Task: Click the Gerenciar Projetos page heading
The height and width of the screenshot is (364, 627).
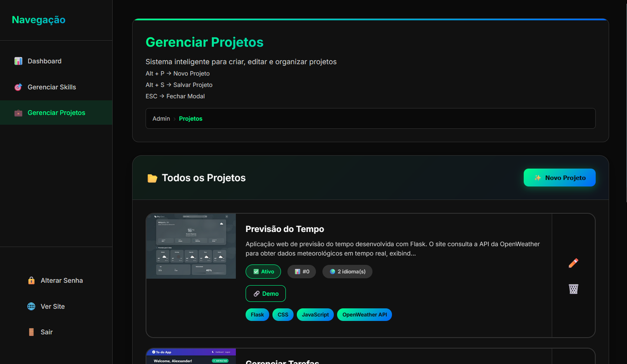Action: [x=204, y=42]
